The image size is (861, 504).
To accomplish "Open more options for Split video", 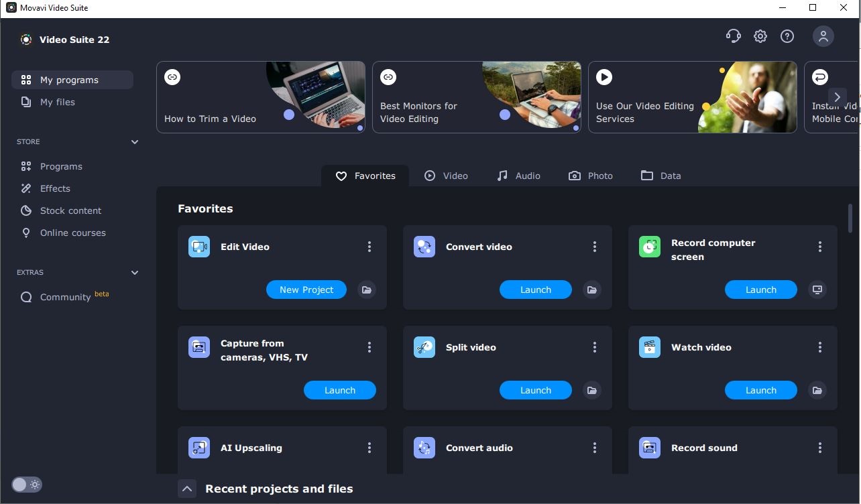I will (x=595, y=347).
